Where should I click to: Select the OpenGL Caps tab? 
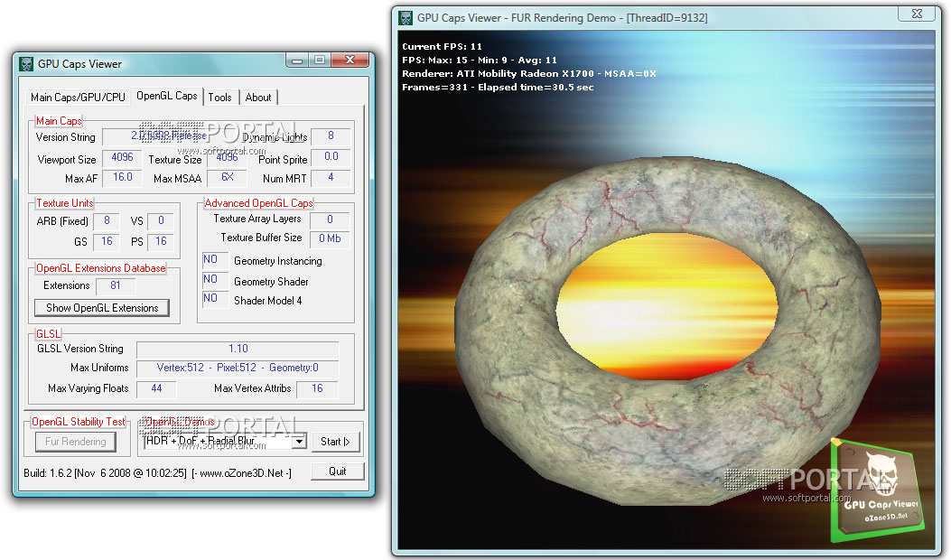[167, 96]
